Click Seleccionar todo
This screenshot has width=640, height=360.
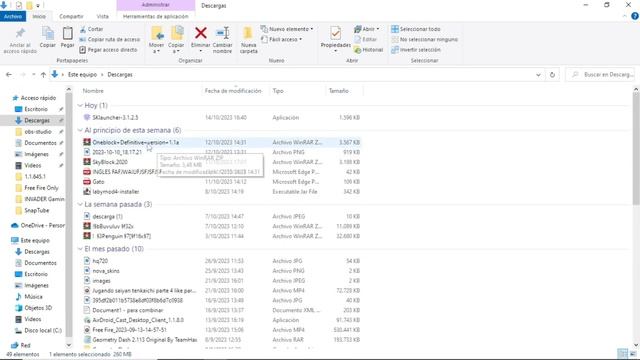(416, 29)
